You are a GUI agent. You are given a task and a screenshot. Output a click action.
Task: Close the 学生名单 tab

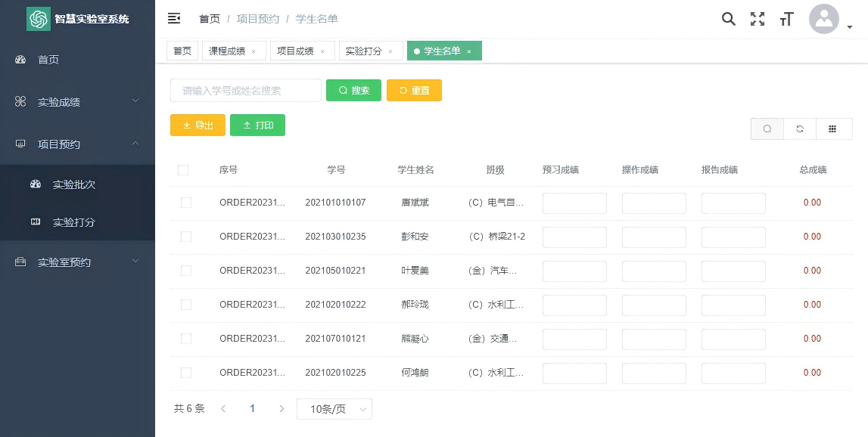[x=469, y=51]
